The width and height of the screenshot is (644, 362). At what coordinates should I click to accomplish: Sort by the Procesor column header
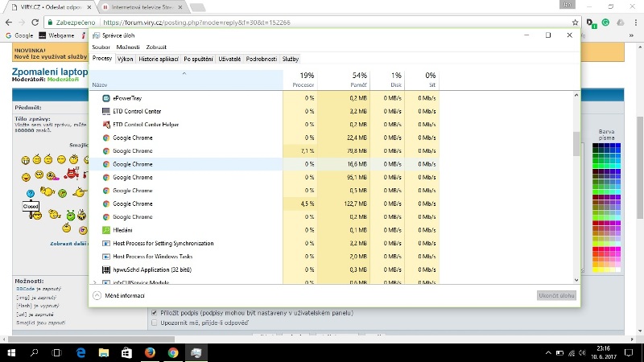300,80
